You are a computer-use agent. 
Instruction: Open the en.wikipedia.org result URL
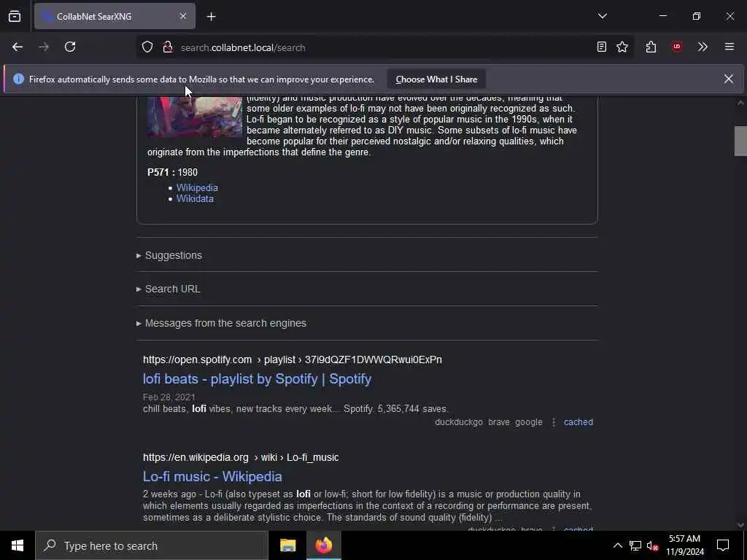point(241,457)
